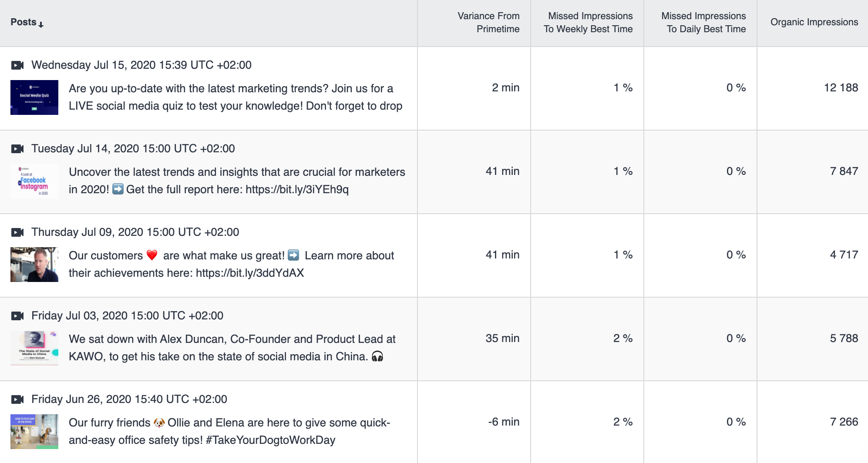Click video icon beside Tuesday Jul 14 post
The width and height of the screenshot is (868, 463).
pos(17,149)
